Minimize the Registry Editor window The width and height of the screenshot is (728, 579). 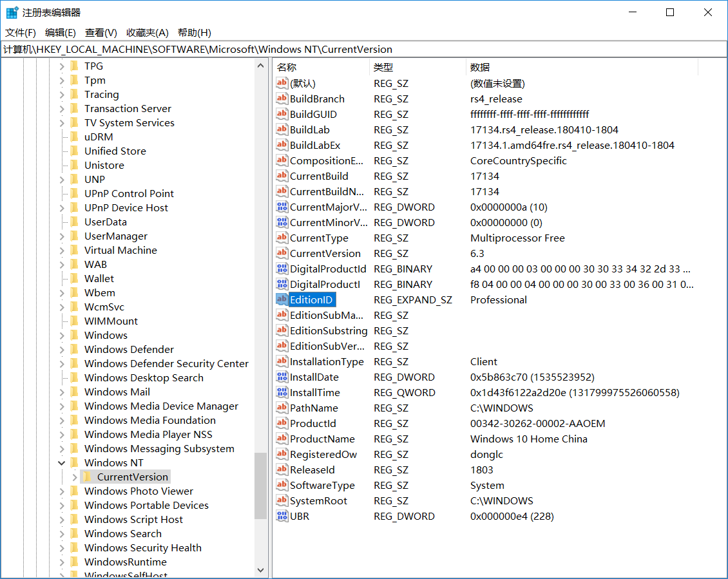click(x=633, y=12)
